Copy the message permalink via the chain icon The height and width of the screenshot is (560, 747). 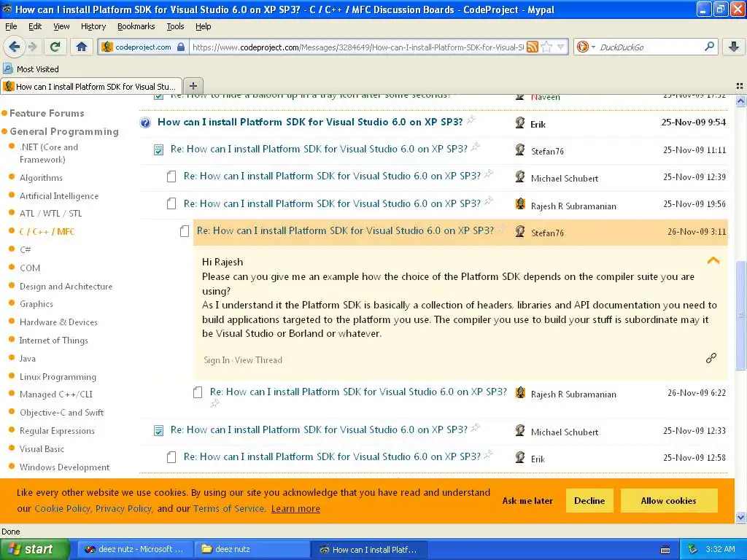pyautogui.click(x=711, y=358)
